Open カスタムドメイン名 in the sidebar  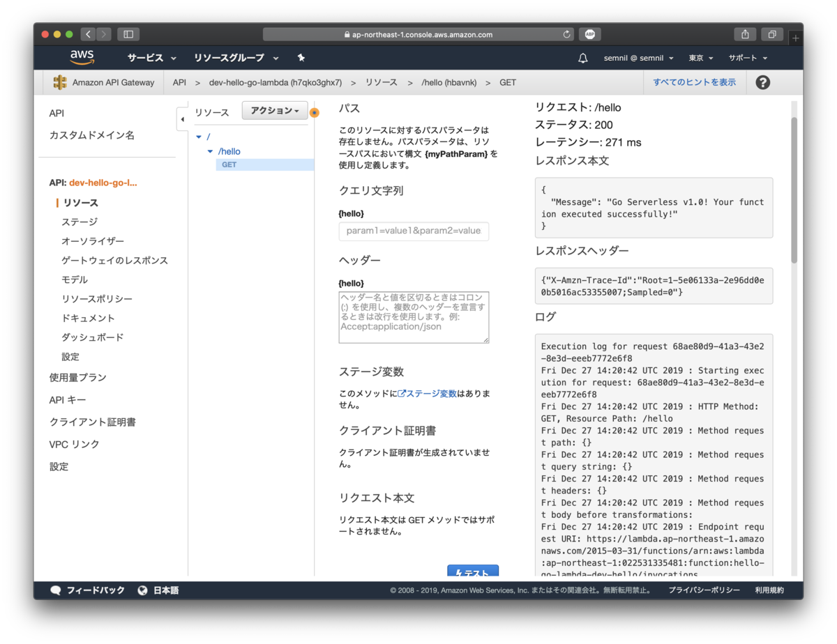point(92,135)
